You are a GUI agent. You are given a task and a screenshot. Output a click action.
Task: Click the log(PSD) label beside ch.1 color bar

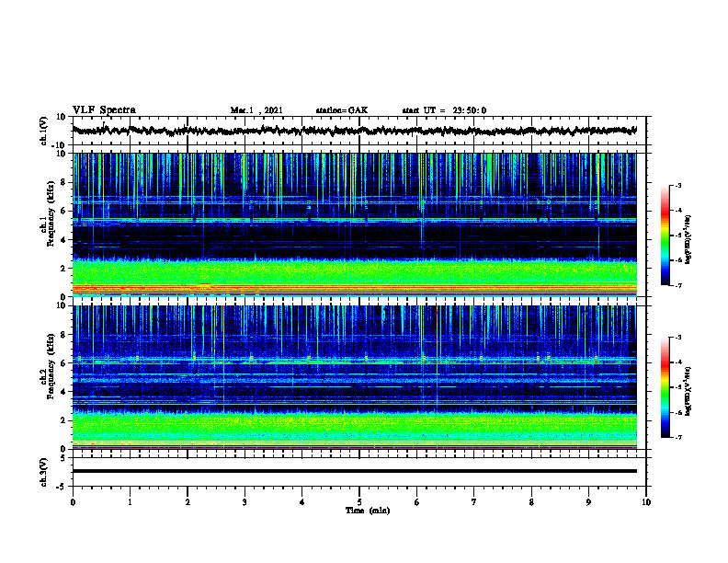click(x=688, y=240)
